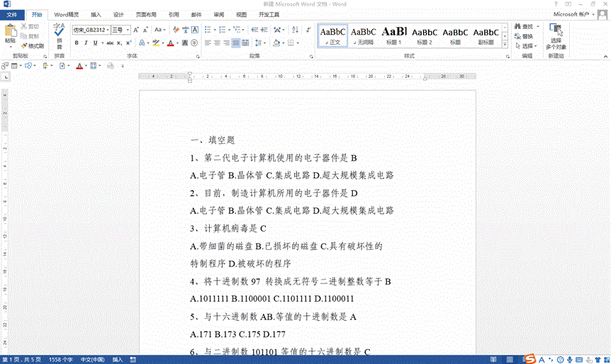The image size is (611, 364).
Task: Click the red font color button
Action: coord(171,43)
